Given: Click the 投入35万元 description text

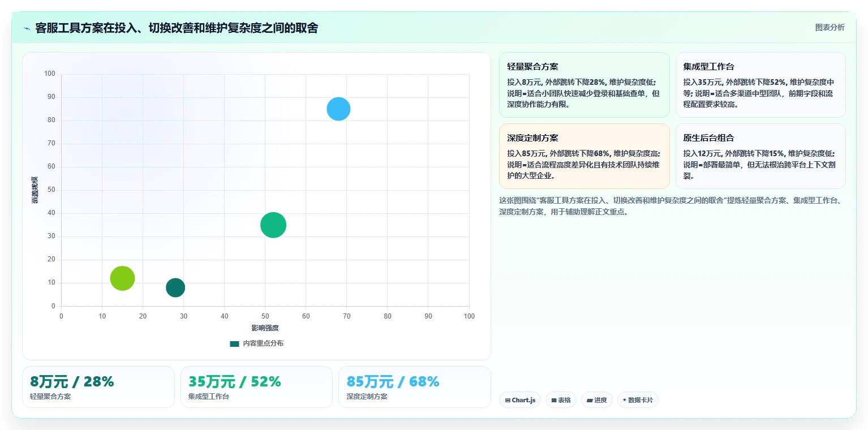Looking at the screenshot, I should coord(759,93).
